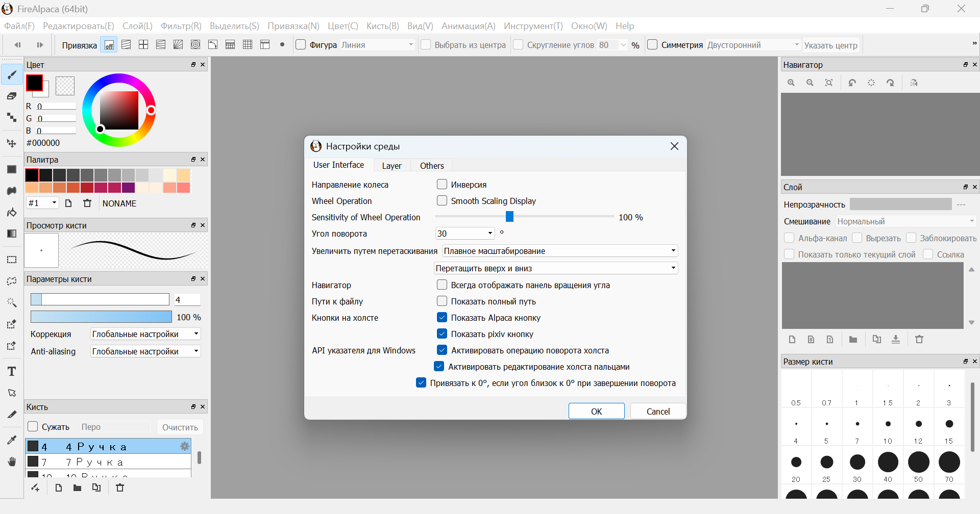
Task: Select the Eraser tool in left toolbar
Action: pos(12,96)
